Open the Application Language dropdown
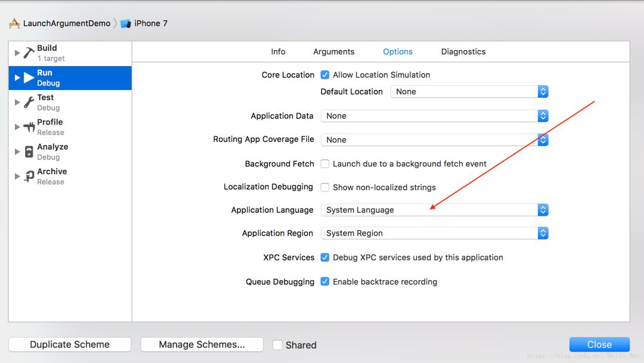Screen dimensions: 644x363 (x=435, y=210)
